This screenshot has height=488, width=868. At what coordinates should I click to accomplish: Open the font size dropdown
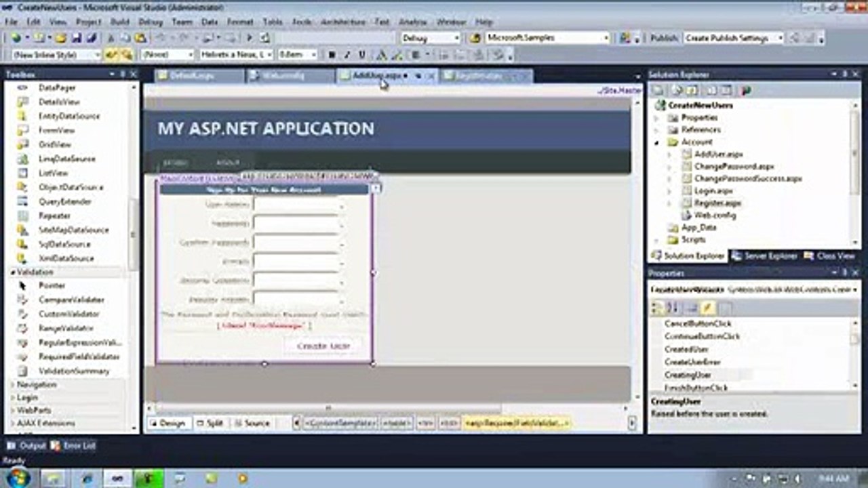298,55
